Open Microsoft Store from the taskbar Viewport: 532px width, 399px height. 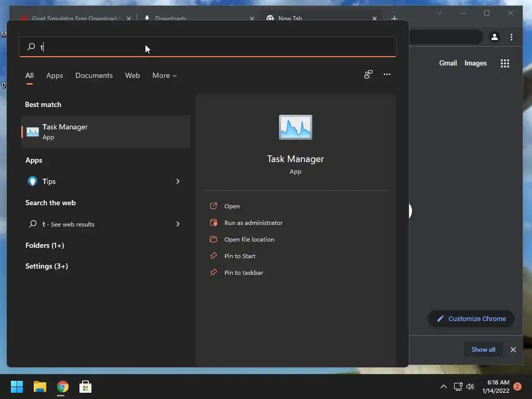coord(86,387)
